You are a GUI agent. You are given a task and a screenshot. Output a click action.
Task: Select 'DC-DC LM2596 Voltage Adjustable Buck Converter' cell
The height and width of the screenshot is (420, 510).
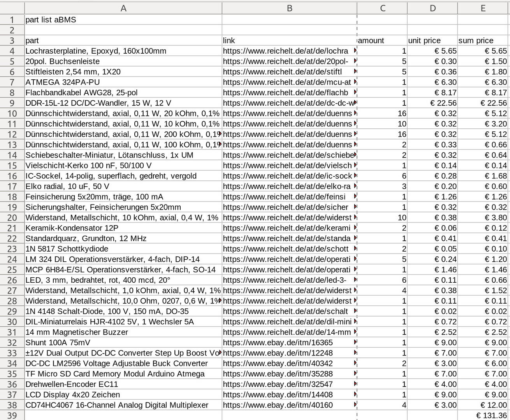pos(123,364)
